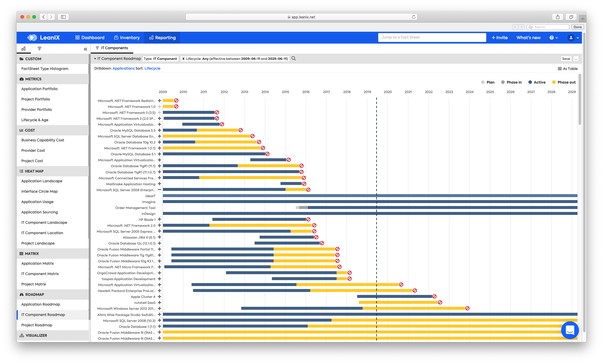Remove Lifecycle filter with X
This screenshot has width=603, height=364.
183,59
